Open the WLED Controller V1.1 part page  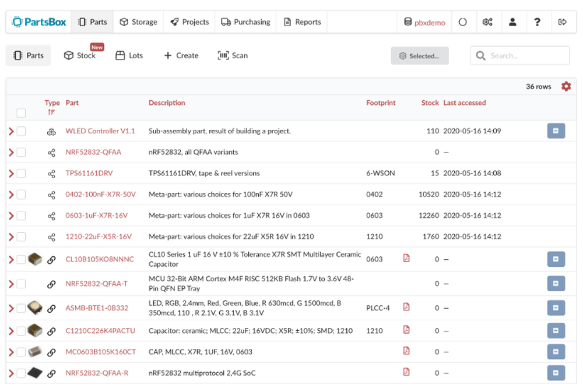click(100, 130)
